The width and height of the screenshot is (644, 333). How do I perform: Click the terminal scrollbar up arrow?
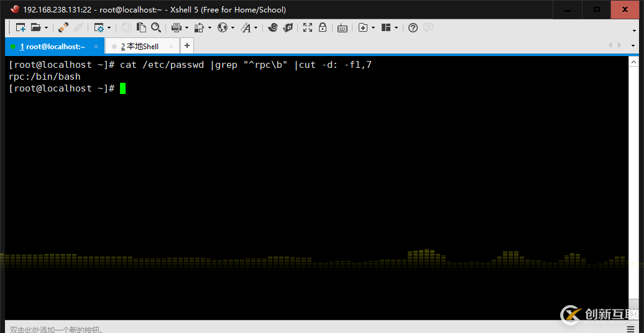[x=633, y=61]
